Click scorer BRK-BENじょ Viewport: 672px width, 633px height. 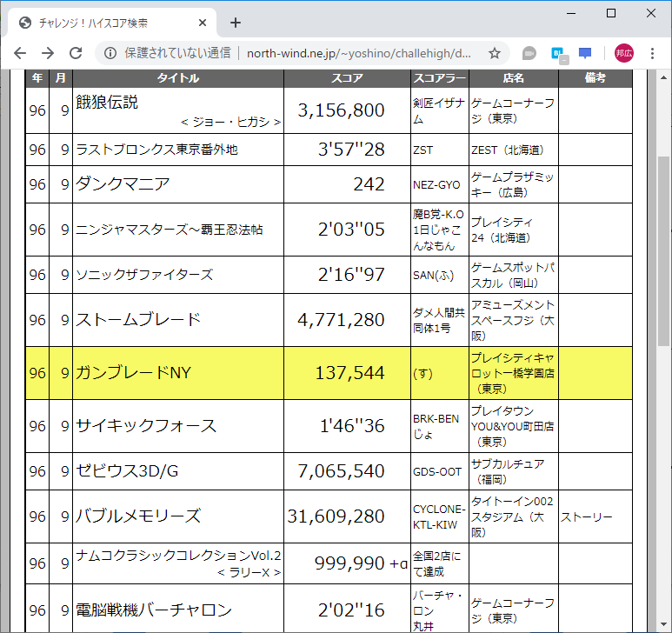(436, 426)
